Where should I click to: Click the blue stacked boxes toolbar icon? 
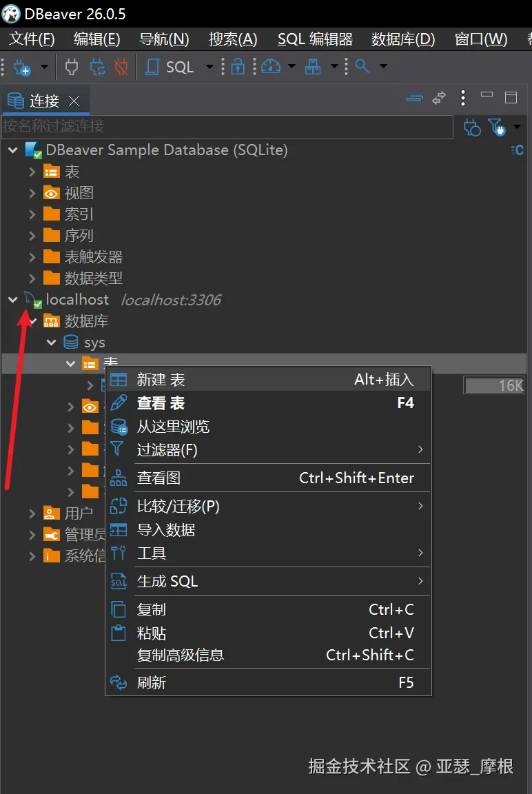click(313, 67)
